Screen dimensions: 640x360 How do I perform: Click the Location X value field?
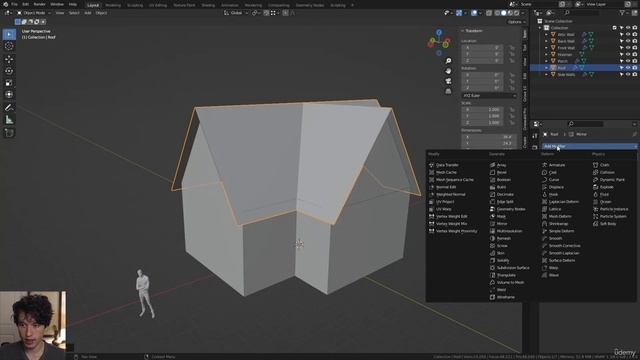click(482, 47)
